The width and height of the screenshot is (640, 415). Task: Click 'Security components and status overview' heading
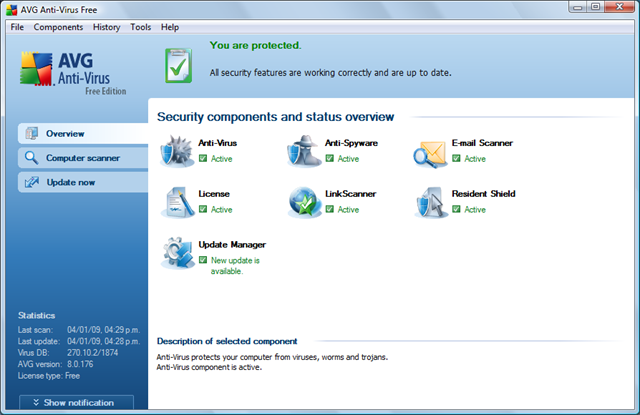(x=276, y=117)
